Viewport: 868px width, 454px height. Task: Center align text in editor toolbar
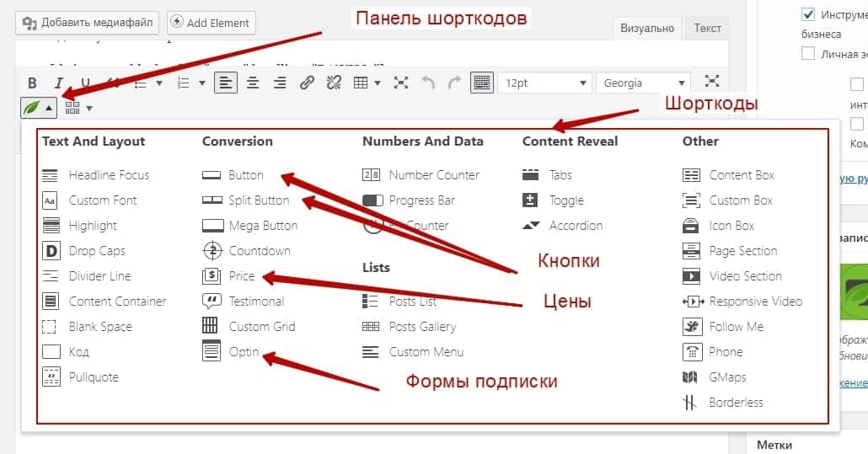tap(253, 83)
